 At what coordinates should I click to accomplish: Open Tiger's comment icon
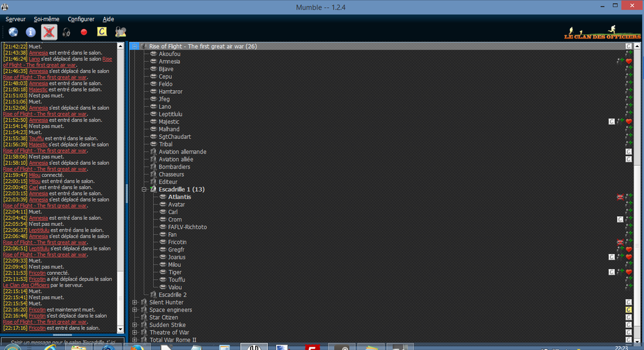pos(612,272)
